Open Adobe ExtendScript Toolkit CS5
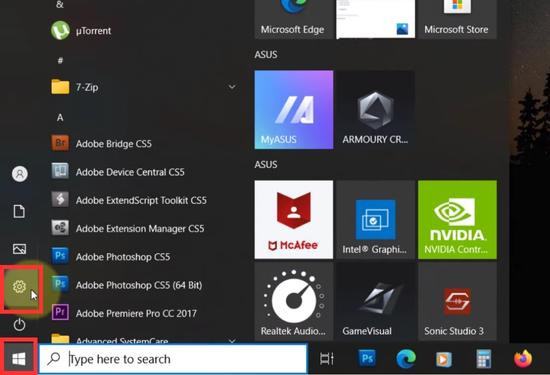This screenshot has width=550, height=375. 144,200
